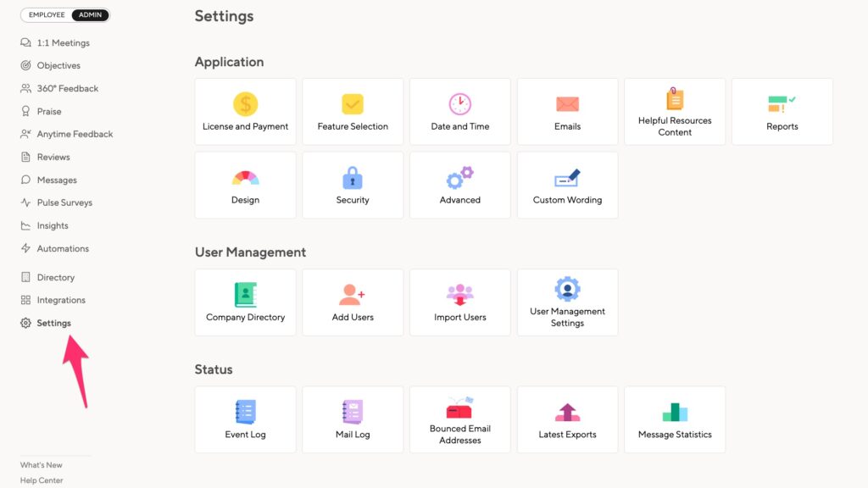Image resolution: width=868 pixels, height=488 pixels.
Task: Select the Messages sidebar label
Action: [57, 180]
